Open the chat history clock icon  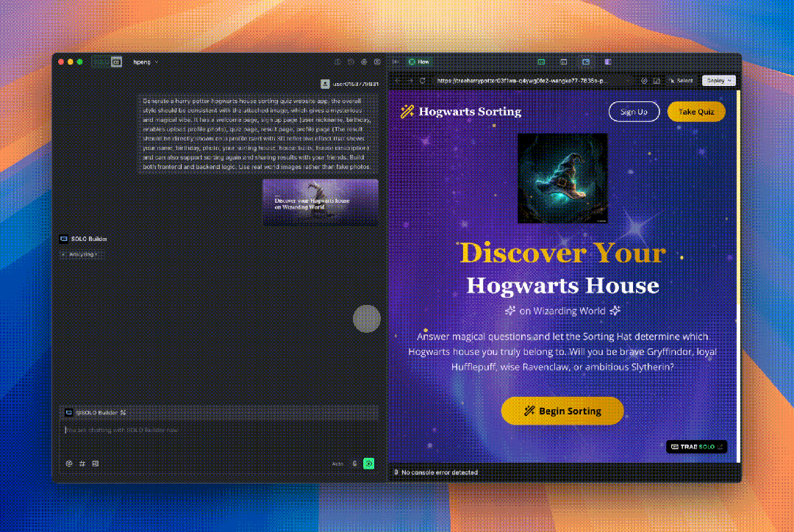click(351, 62)
